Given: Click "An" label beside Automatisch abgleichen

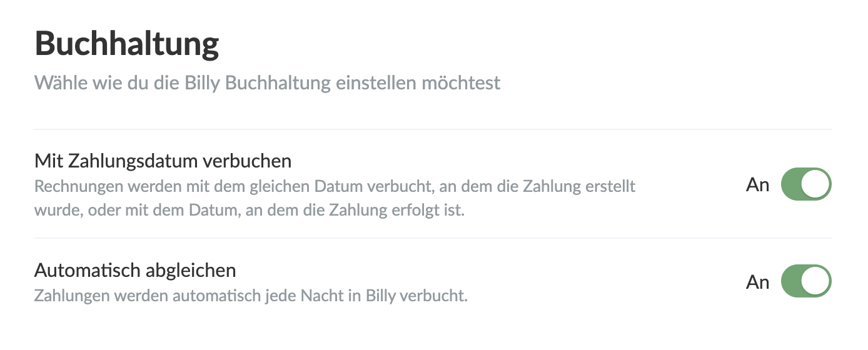Looking at the screenshot, I should point(757,282).
